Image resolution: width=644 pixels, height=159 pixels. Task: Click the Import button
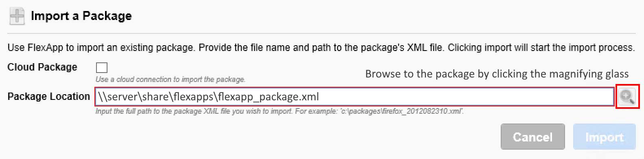click(x=605, y=137)
